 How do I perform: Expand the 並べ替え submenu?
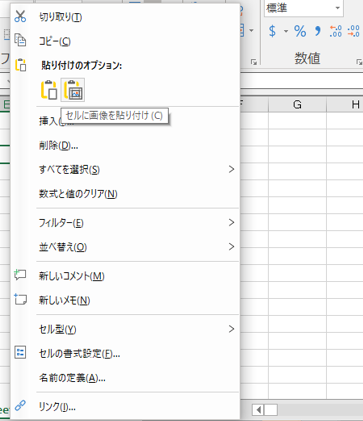(x=231, y=247)
